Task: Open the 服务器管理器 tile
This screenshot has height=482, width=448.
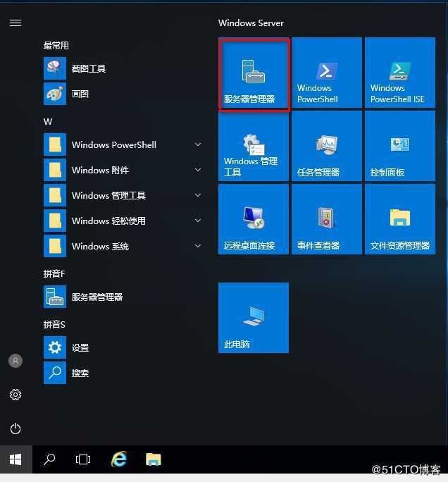Action: coord(254,73)
